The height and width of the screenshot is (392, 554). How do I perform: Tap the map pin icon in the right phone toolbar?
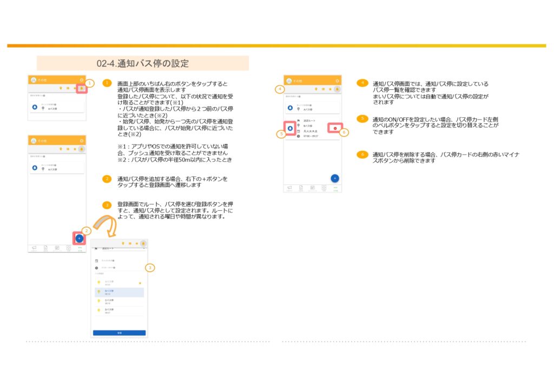pos(317,89)
